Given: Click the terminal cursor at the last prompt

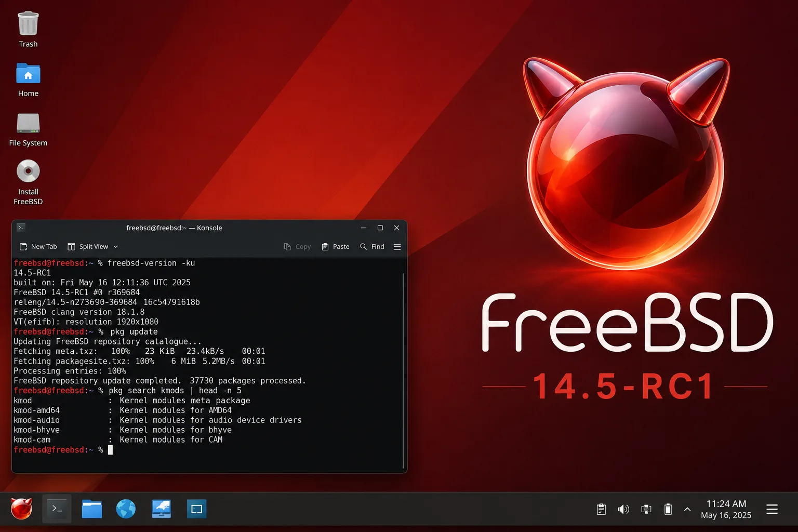Looking at the screenshot, I should [110, 450].
